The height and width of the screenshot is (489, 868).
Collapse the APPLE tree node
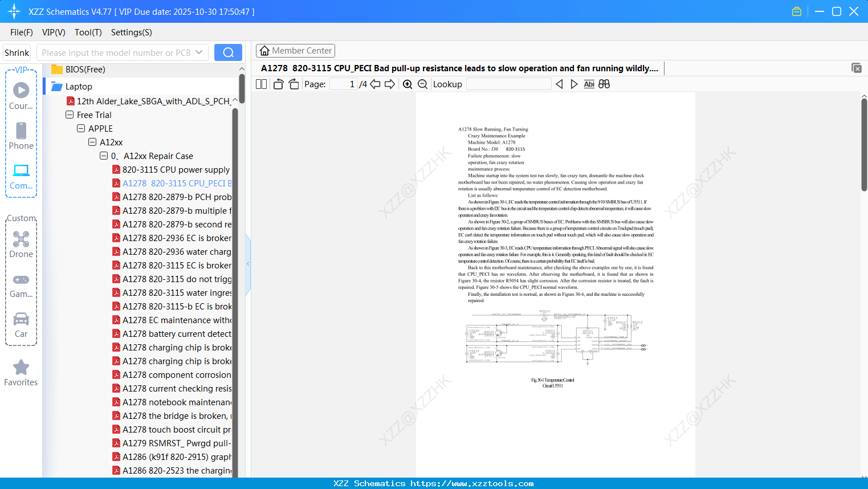[81, 128]
